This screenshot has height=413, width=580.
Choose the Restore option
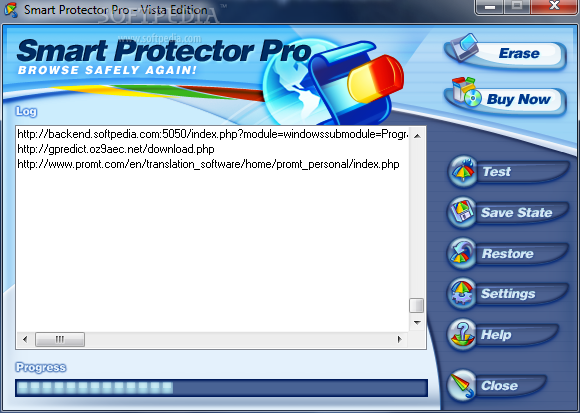(x=508, y=254)
